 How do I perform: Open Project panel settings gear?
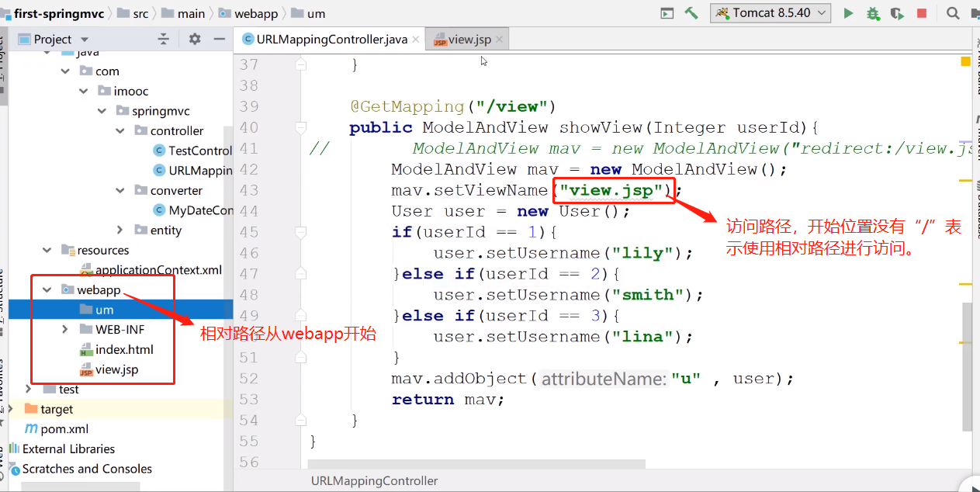tap(195, 39)
